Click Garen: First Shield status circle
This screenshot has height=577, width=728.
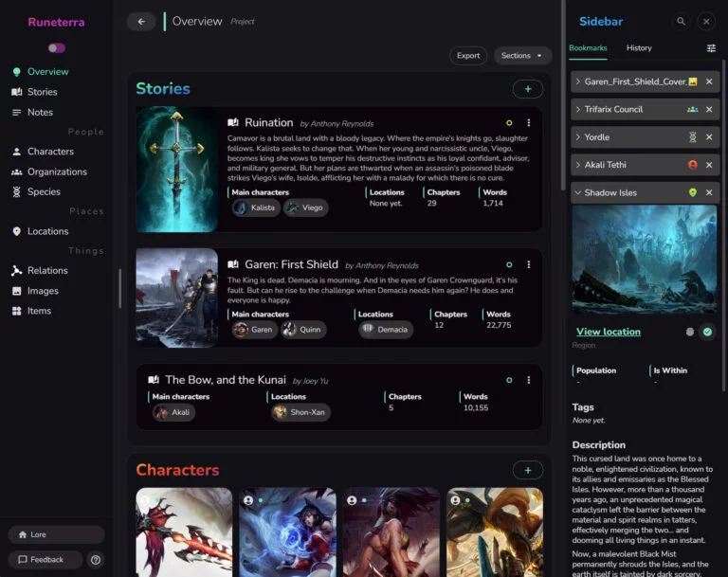pos(509,264)
